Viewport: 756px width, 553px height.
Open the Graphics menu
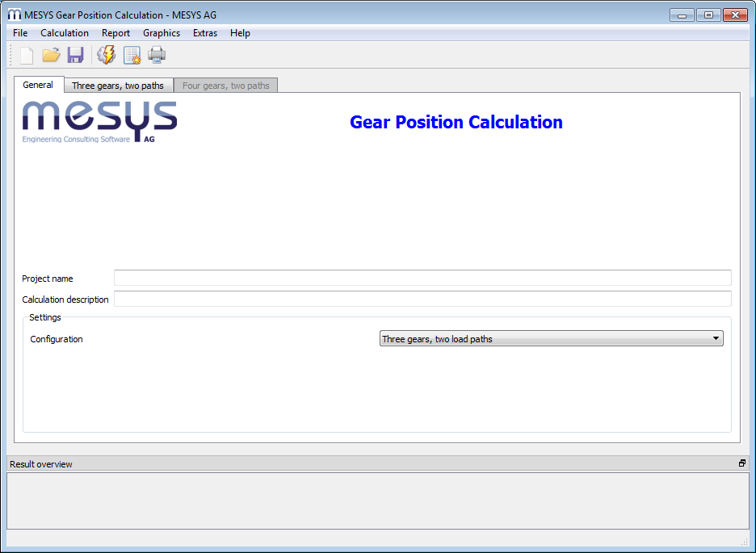(x=162, y=33)
